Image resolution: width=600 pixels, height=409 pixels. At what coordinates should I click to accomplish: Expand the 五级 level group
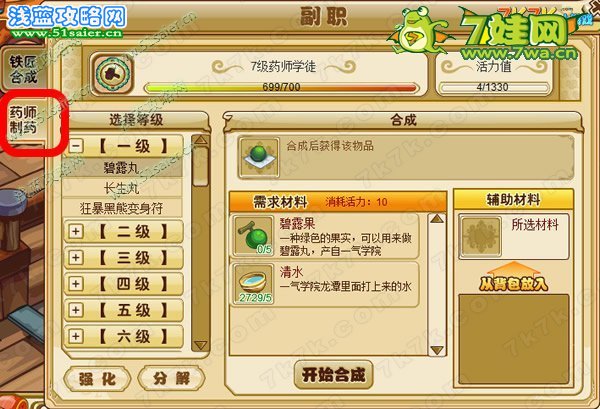(76, 310)
